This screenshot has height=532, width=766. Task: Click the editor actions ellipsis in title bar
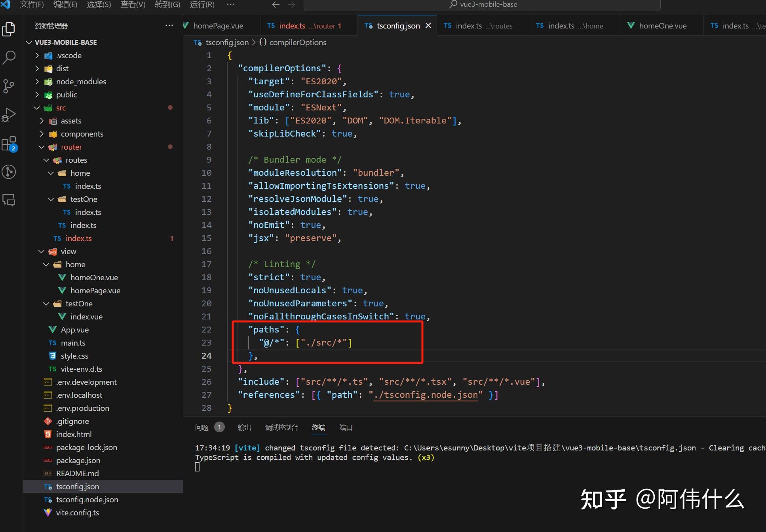pos(231,5)
